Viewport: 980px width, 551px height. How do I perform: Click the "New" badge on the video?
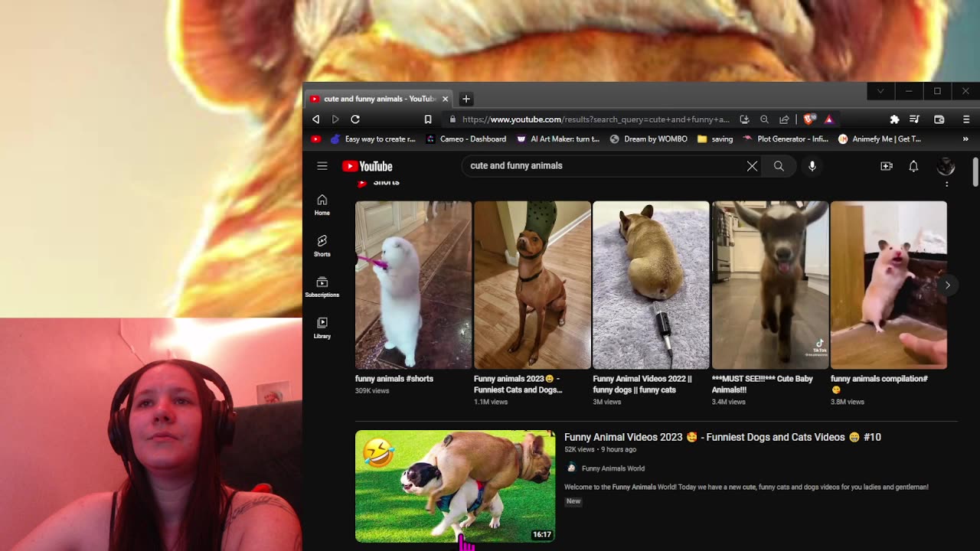coord(573,501)
